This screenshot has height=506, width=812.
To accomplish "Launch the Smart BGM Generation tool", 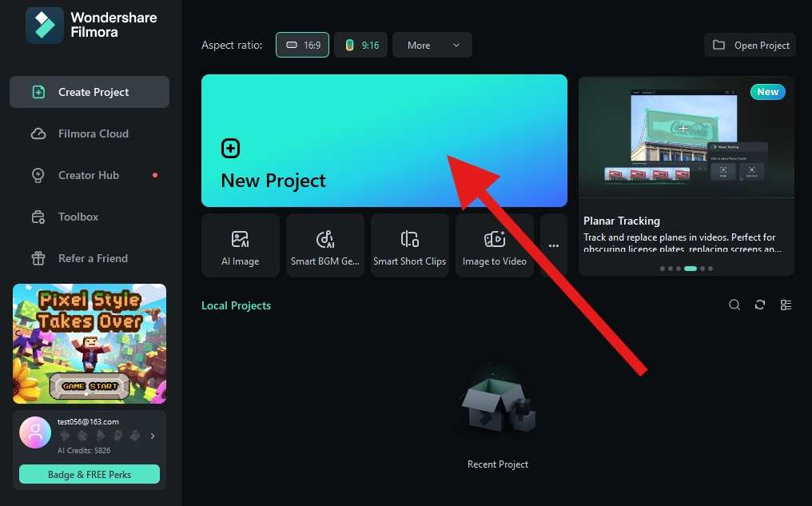I will click(325, 245).
